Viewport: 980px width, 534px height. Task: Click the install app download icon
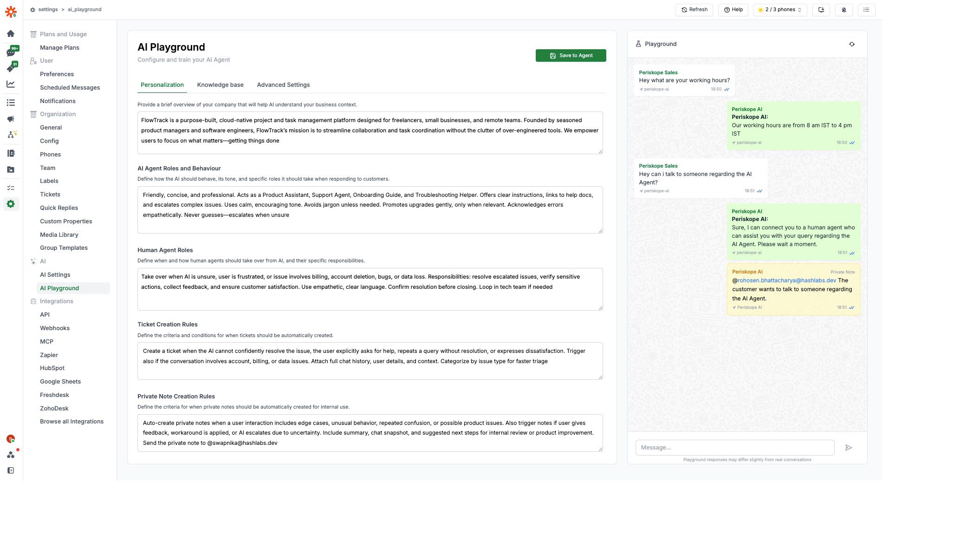[821, 10]
